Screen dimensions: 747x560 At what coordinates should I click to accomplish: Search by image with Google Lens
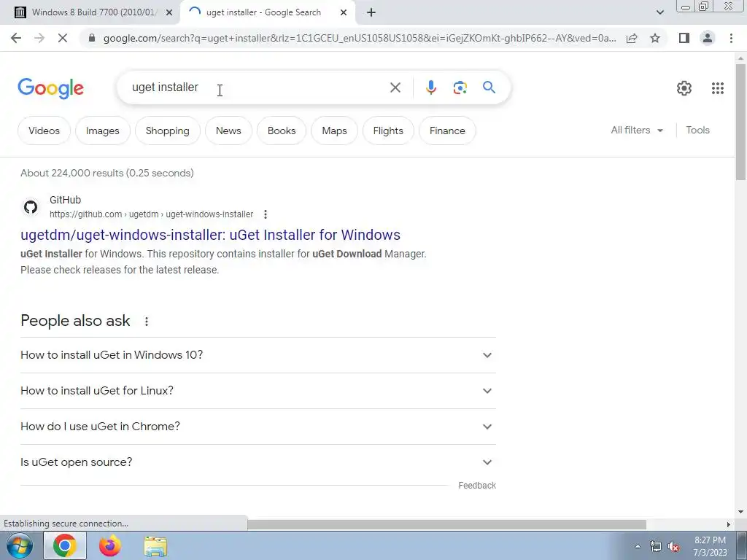pyautogui.click(x=460, y=87)
